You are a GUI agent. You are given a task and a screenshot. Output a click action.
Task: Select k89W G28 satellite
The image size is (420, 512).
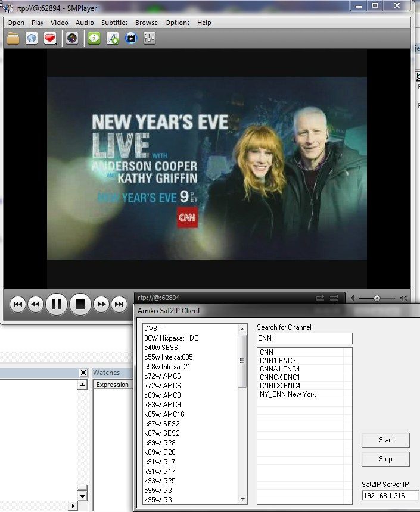(191, 452)
